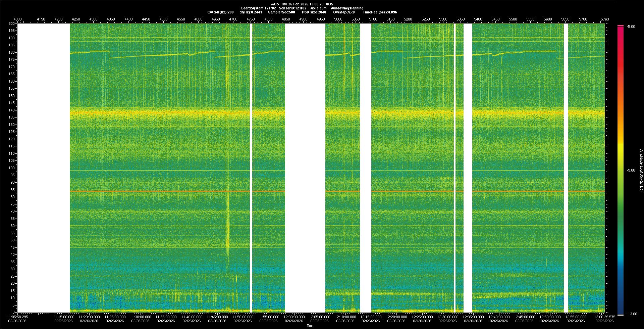Click the 13:00:39.575 end time label

[x=604, y=317]
